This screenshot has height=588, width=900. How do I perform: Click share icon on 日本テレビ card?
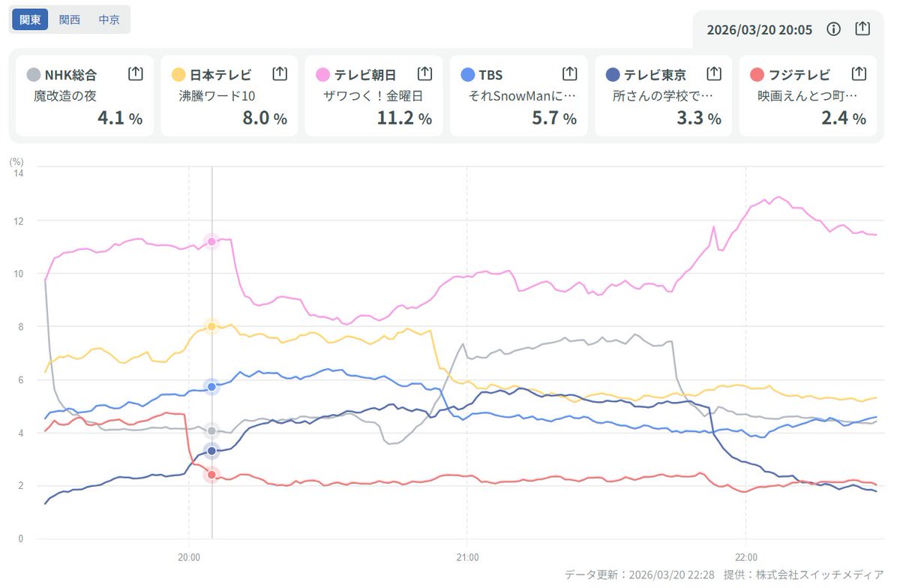click(280, 73)
